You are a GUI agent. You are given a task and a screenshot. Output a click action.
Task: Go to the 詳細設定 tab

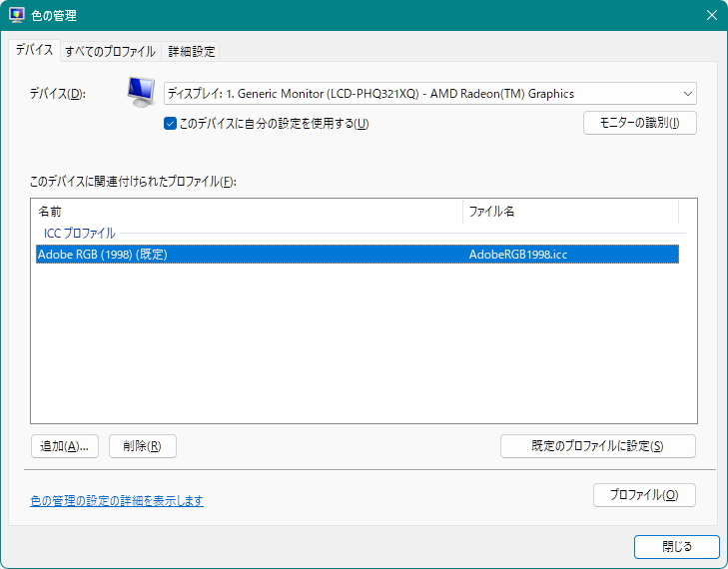tap(191, 51)
